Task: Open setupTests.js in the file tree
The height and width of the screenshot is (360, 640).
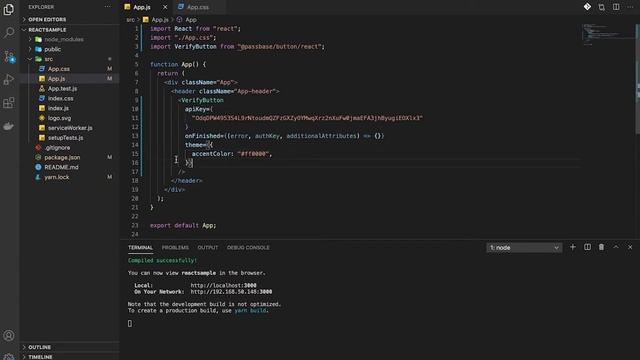Action: coord(69,138)
